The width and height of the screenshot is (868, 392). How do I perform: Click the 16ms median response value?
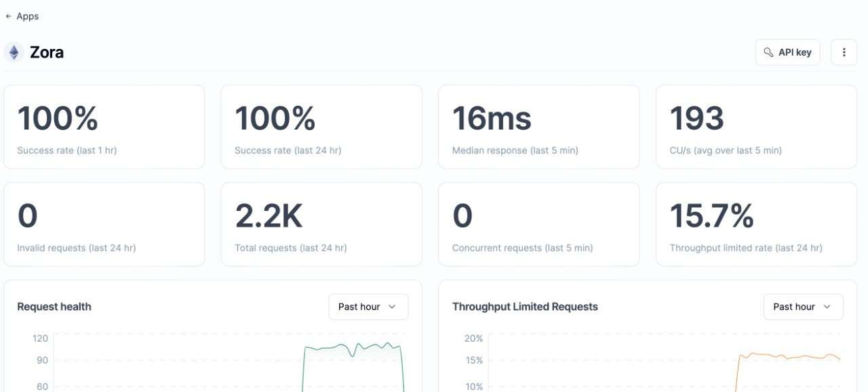[x=492, y=119]
